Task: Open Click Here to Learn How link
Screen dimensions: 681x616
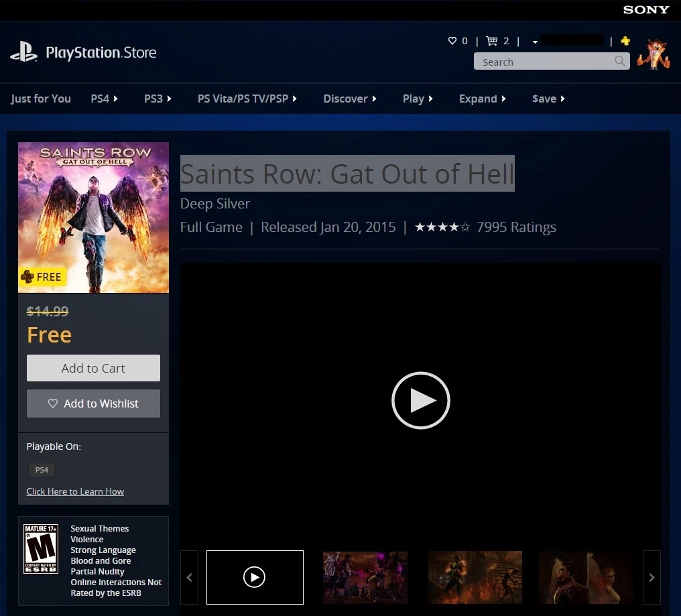Action: [75, 491]
